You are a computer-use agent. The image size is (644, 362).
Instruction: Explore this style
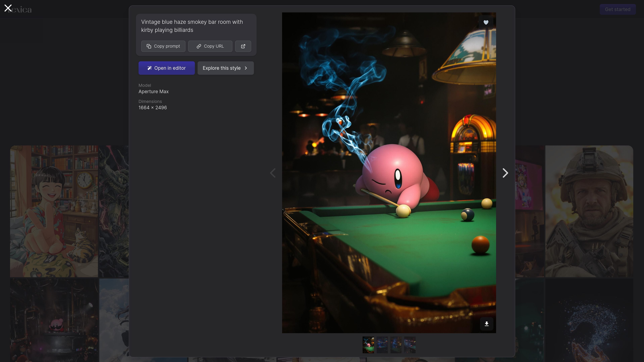click(226, 68)
